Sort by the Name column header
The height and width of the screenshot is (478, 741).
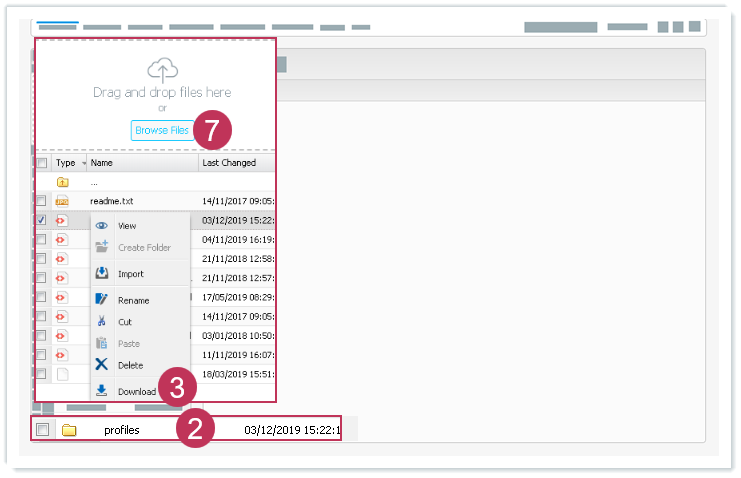tap(102, 162)
